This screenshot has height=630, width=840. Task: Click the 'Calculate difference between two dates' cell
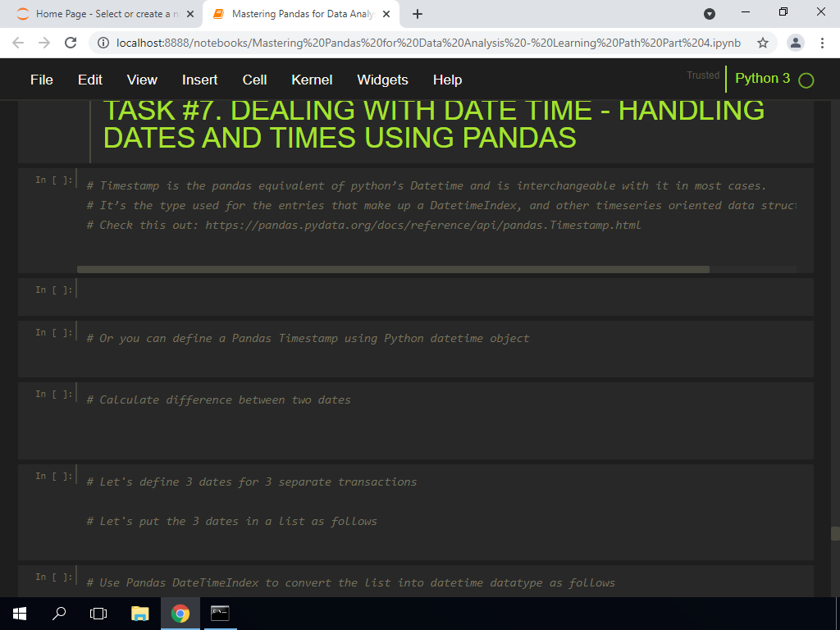tap(416, 421)
